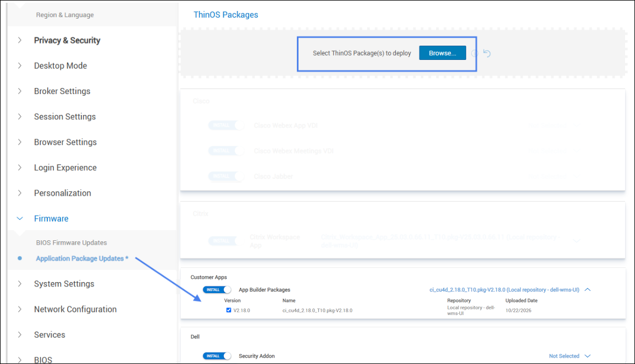This screenshot has width=635, height=364.
Task: Click the Local repository - dell-wms-UI cell
Action: (471, 311)
